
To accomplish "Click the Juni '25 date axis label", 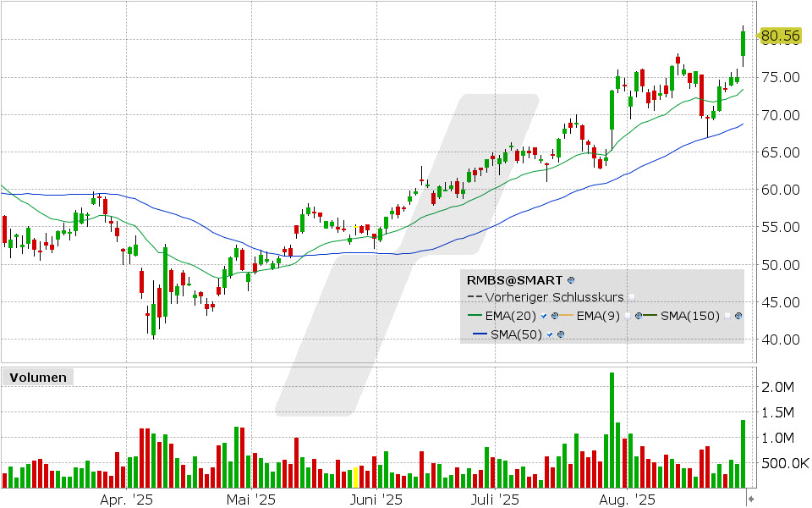I will (376, 500).
